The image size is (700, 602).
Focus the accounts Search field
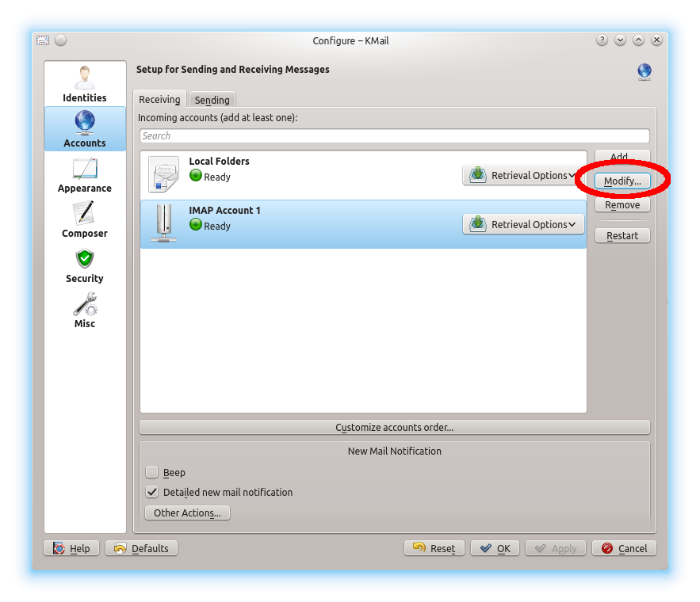click(395, 136)
